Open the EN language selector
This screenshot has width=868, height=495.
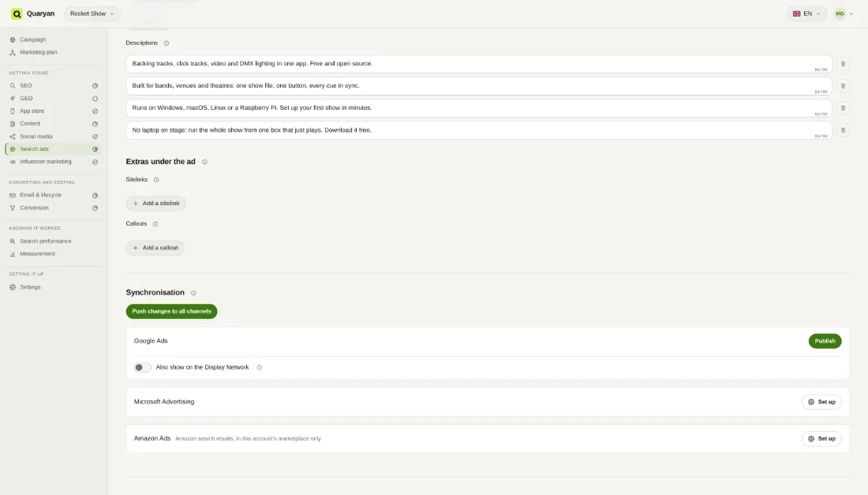[806, 14]
